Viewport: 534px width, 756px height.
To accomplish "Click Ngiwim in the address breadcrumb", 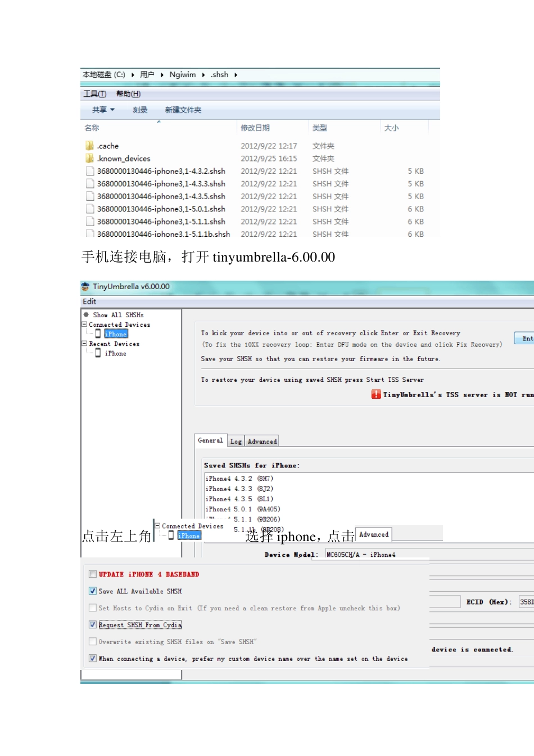I will (183, 75).
